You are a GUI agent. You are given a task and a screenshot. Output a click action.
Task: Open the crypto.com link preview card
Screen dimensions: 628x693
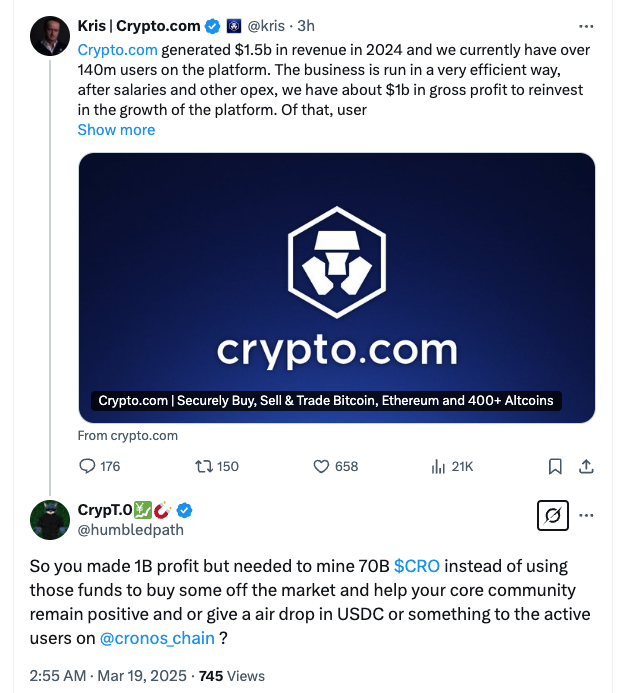click(336, 288)
